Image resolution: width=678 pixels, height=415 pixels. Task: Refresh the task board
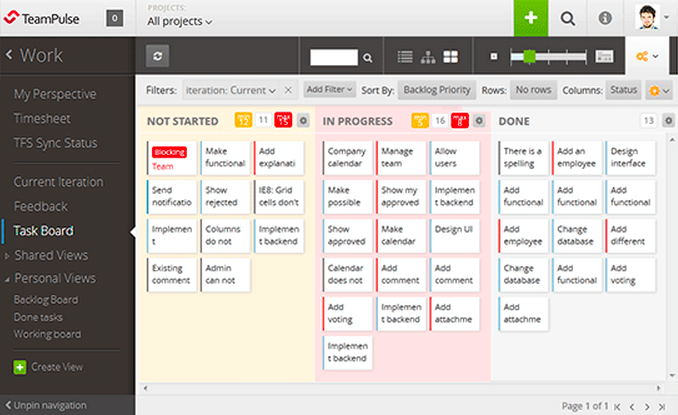click(x=157, y=57)
